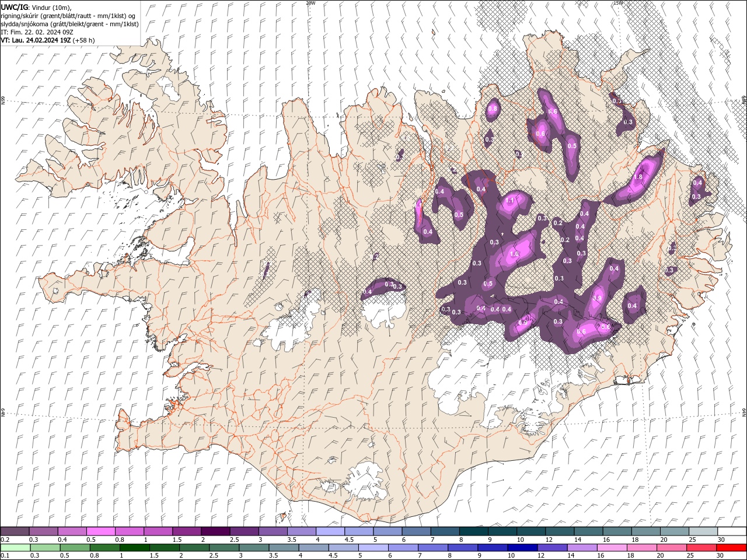This screenshot has width=747, height=560.
Task: Choose the rain legend swatch between 25 and 30
Action: (x=700, y=548)
